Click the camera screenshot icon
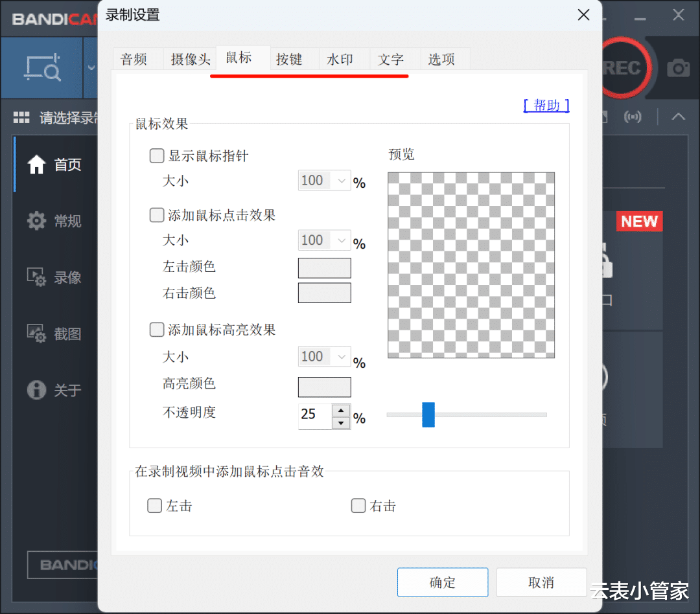 pyautogui.click(x=678, y=68)
